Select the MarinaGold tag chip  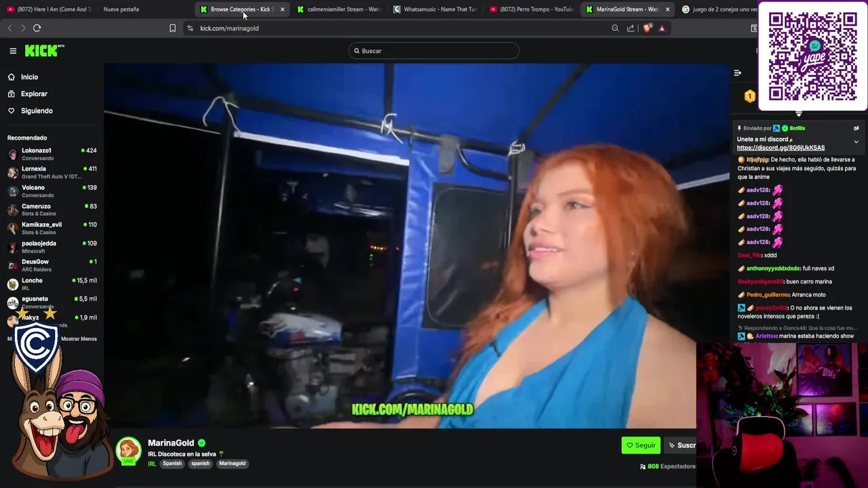point(232,464)
